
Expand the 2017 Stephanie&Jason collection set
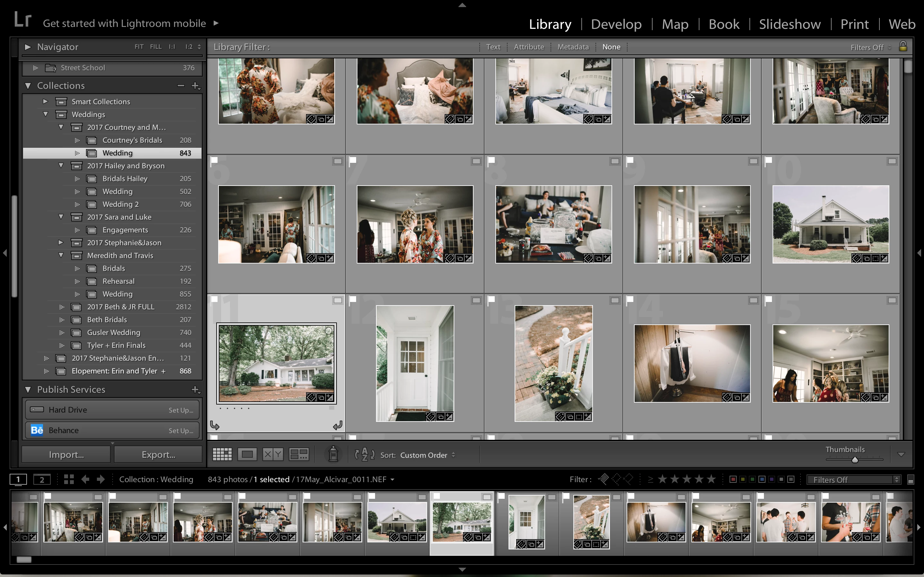61,242
